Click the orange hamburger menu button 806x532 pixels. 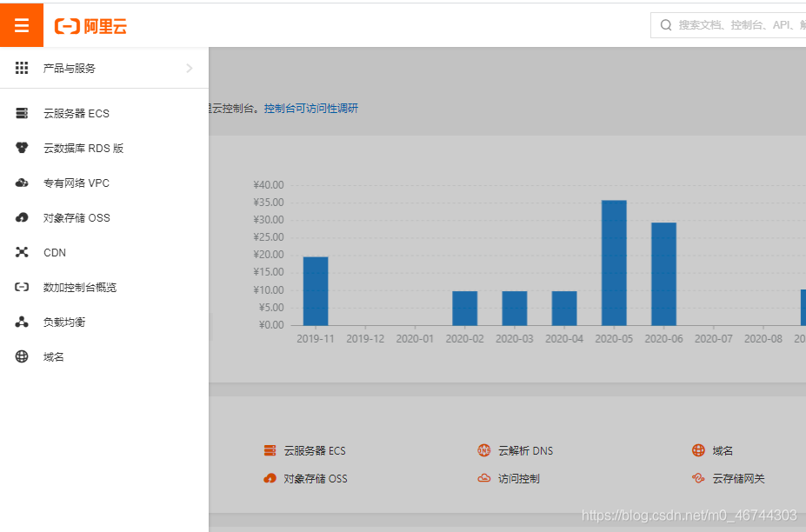pyautogui.click(x=22, y=24)
